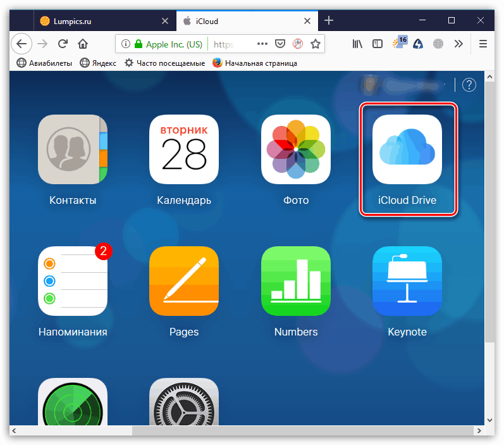Screen dimensions: 504x445
Task: Open a new browser tab
Action: coord(328,21)
